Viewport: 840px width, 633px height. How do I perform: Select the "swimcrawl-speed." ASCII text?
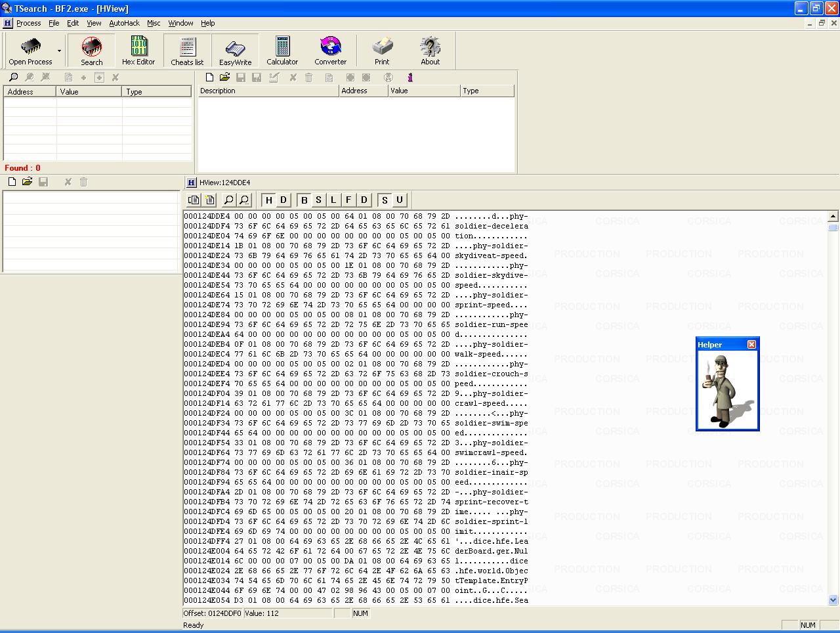tap(491, 452)
